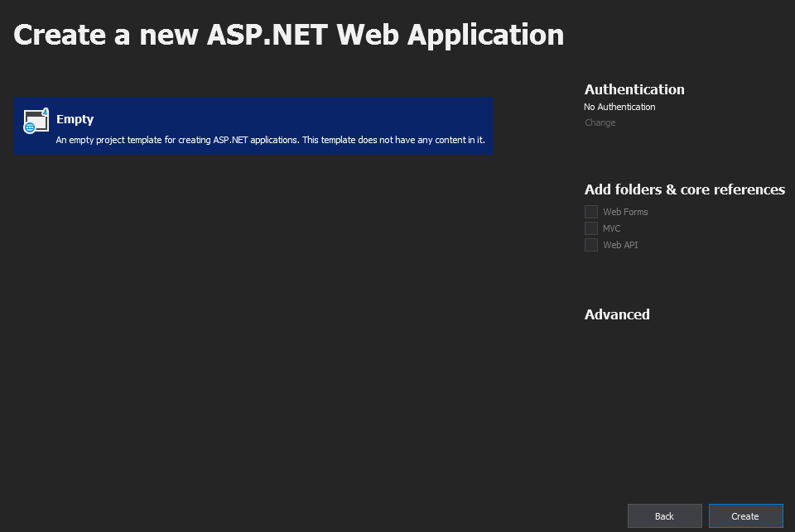This screenshot has height=532, width=795.
Task: Click Add folders & core references heading
Action: click(684, 189)
